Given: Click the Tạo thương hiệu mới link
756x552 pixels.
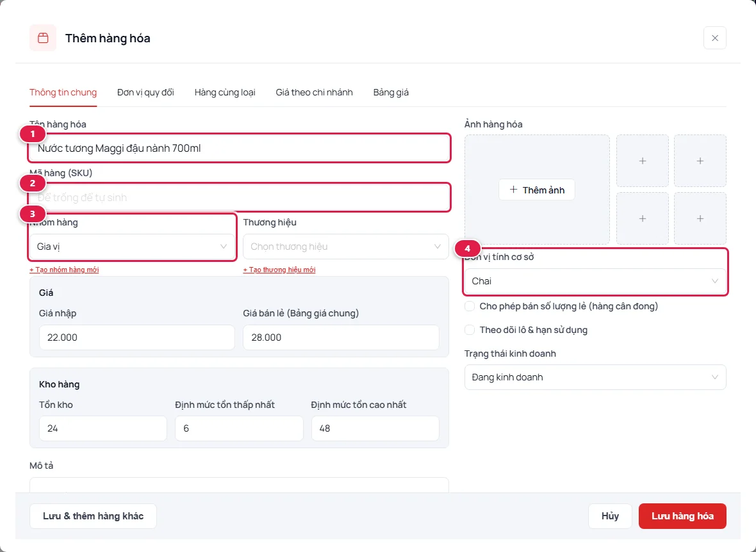Looking at the screenshot, I should point(279,270).
